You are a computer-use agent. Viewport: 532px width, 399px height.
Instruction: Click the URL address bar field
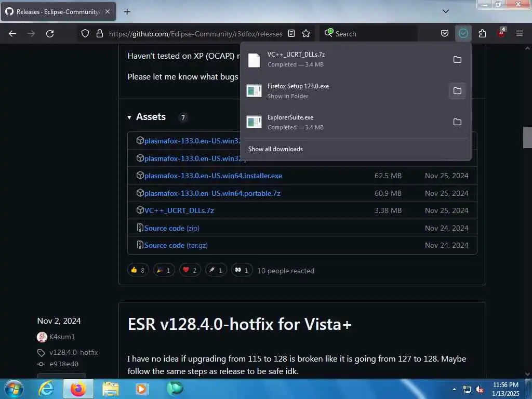tap(195, 34)
